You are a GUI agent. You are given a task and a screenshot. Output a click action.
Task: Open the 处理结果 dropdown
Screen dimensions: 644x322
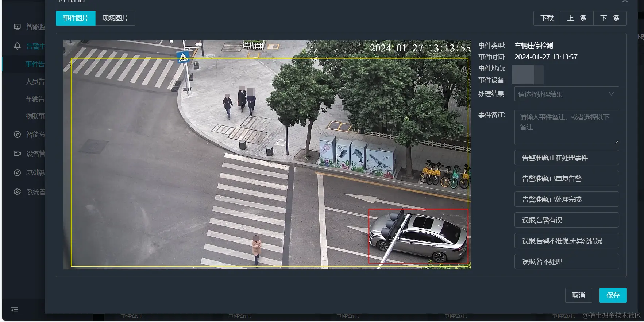(x=567, y=94)
